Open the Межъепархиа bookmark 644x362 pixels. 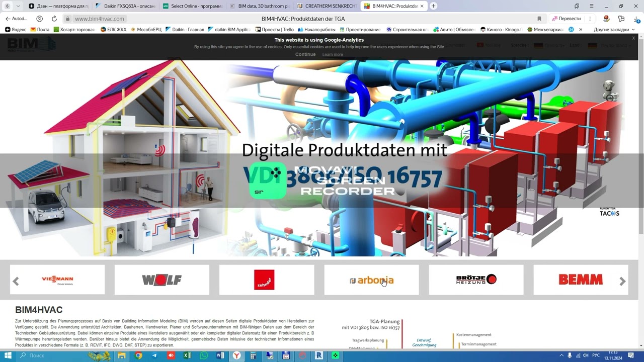(545, 30)
